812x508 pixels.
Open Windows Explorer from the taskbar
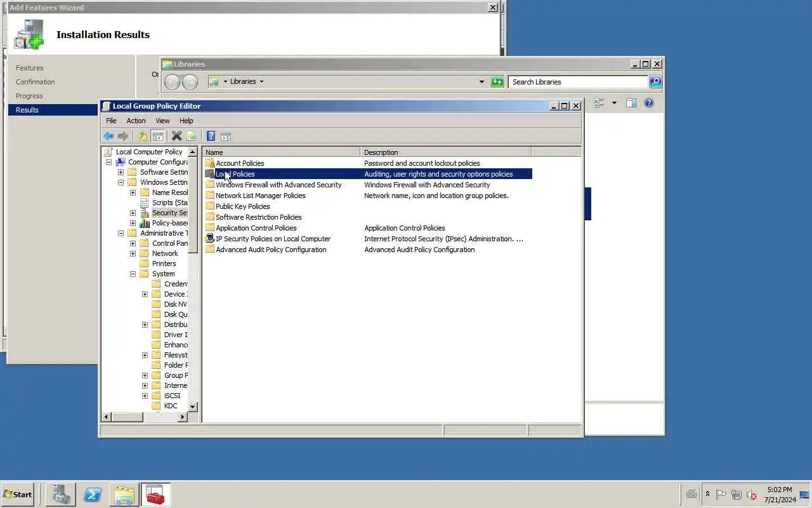[x=124, y=495]
